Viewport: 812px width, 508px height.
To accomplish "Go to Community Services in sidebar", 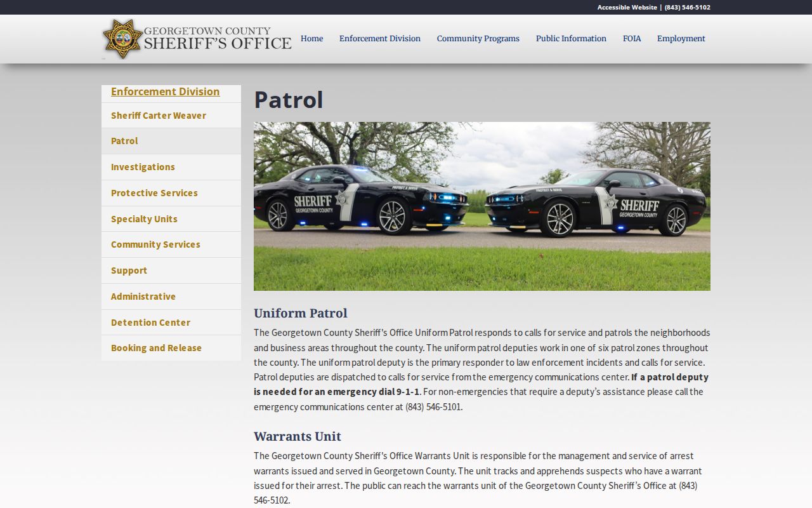I will click(x=171, y=244).
